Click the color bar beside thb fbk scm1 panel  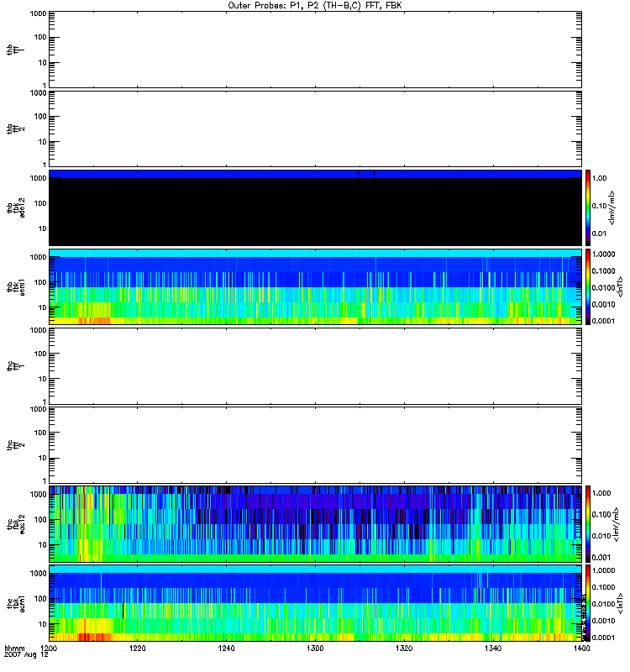click(x=588, y=286)
